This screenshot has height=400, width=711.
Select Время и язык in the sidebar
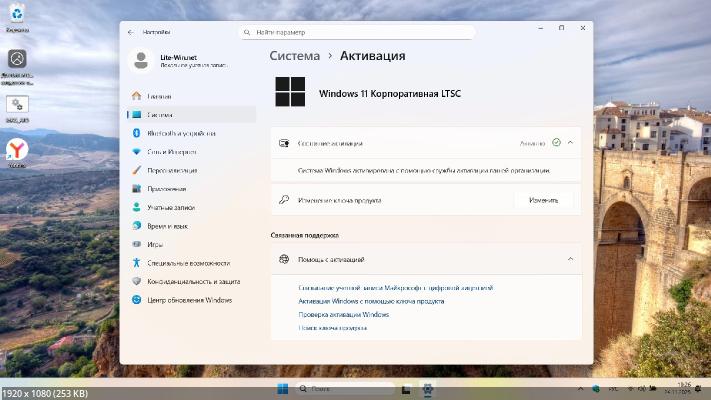167,226
